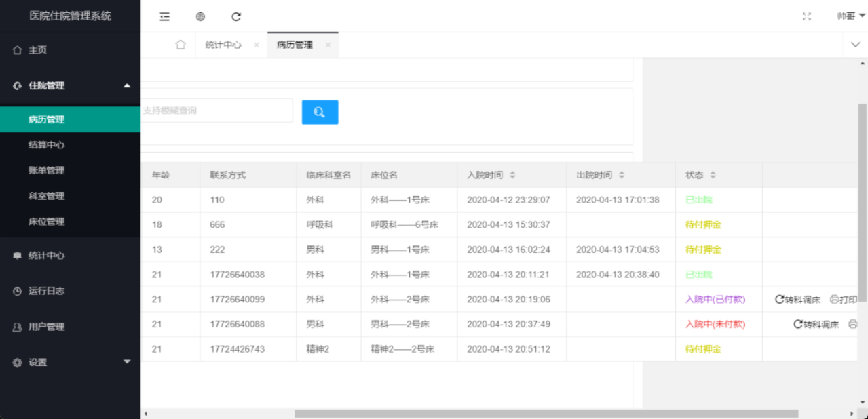Click the 入院中(未付款) status
868x419 pixels.
tap(715, 325)
